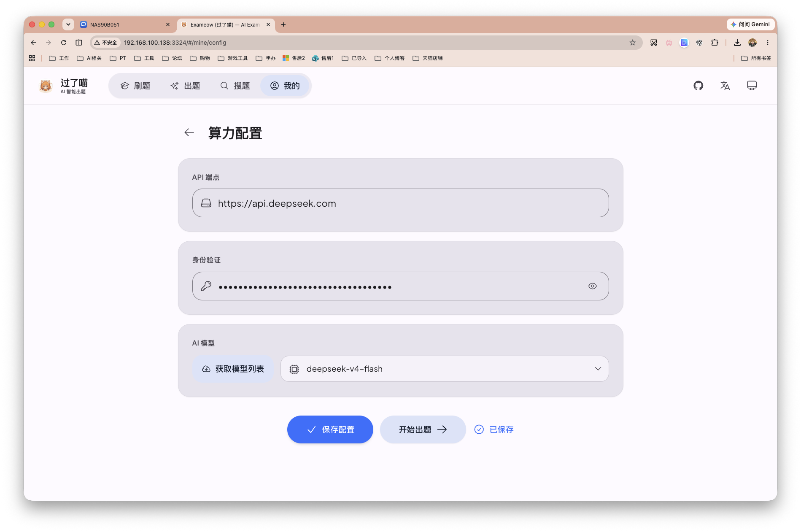This screenshot has width=801, height=532.
Task: Open the 工作 bookmarks folder
Action: [x=59, y=58]
